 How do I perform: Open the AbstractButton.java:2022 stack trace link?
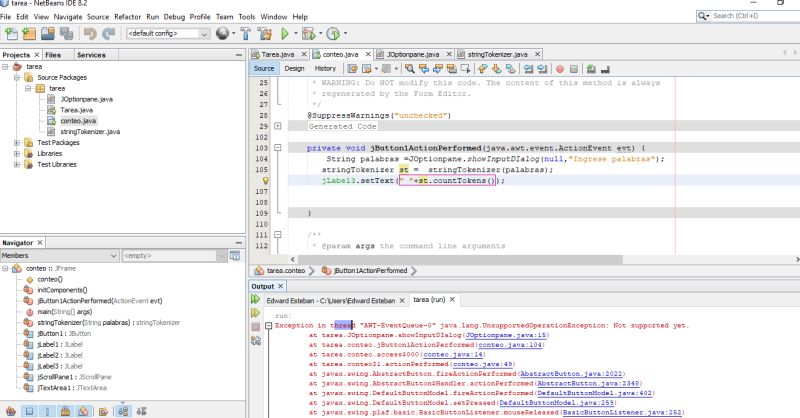[571, 374]
